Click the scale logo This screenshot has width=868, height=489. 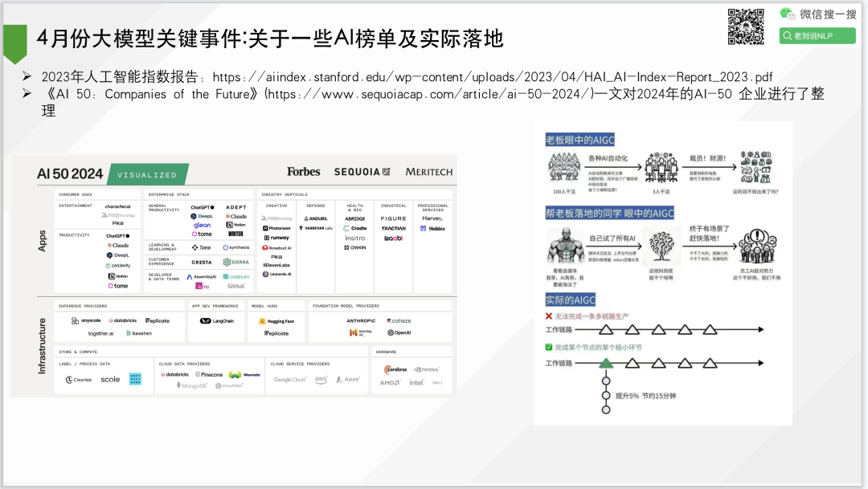point(110,380)
